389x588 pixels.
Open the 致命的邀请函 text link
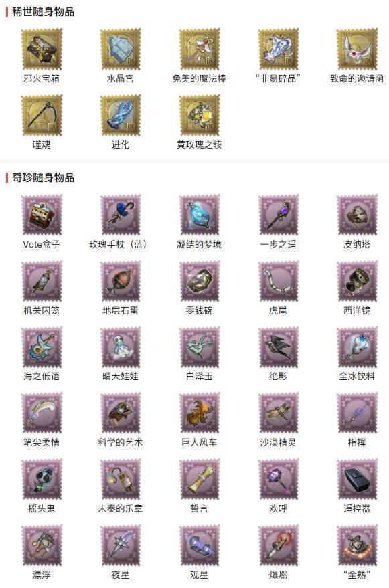click(357, 78)
